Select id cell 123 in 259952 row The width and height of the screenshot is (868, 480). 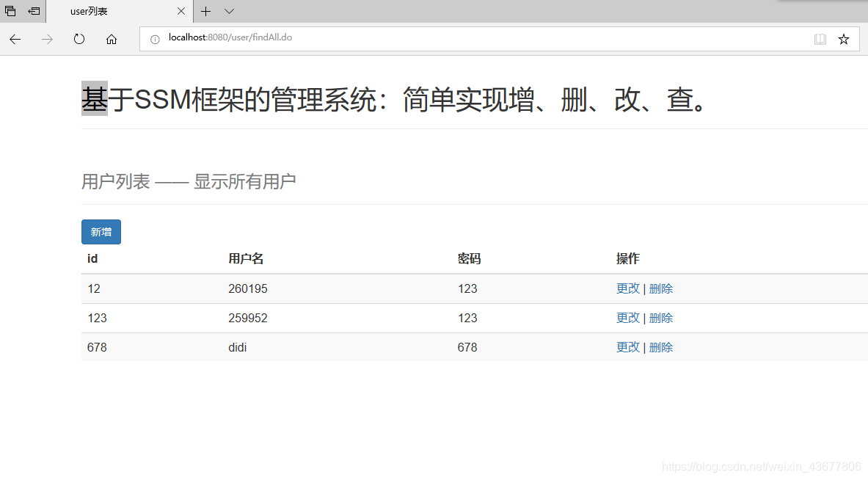coord(97,318)
